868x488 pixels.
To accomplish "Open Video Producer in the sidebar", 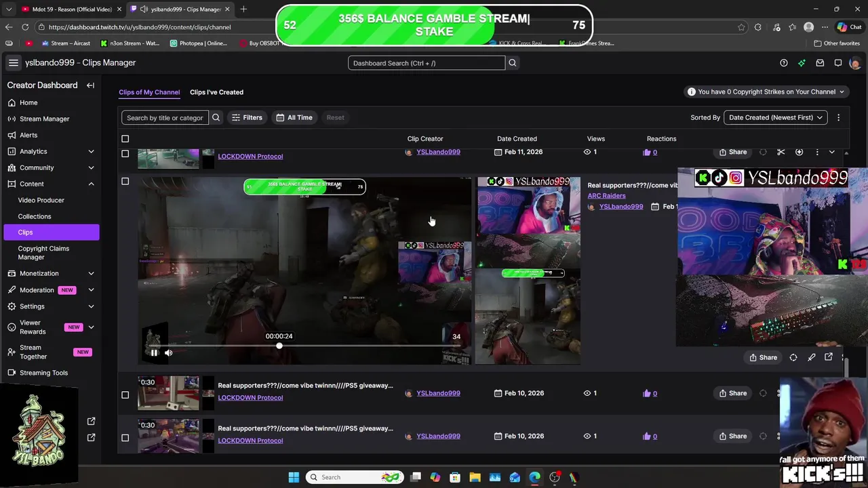I will (41, 200).
